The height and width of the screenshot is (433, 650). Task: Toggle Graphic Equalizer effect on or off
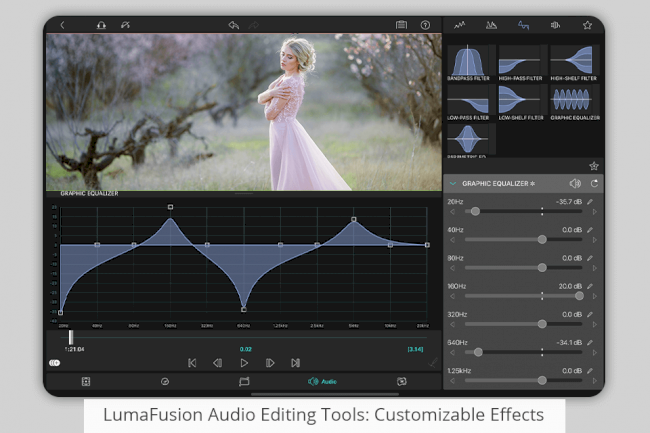click(575, 183)
